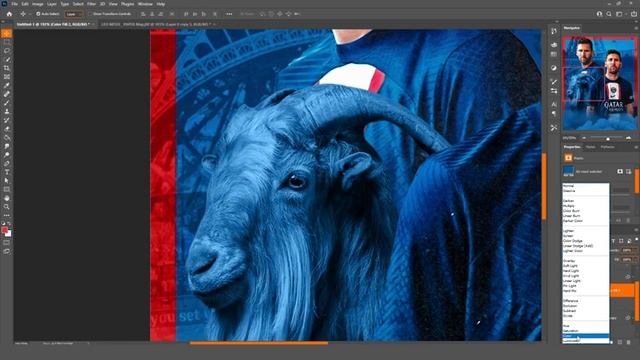Choose Normal blend mode
640x360 pixels.
pyautogui.click(x=586, y=186)
